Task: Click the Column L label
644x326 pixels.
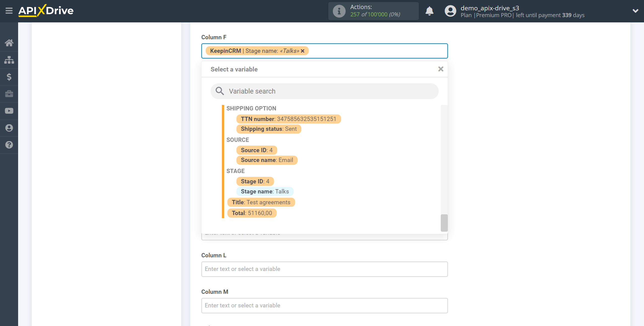Action: pyautogui.click(x=214, y=255)
